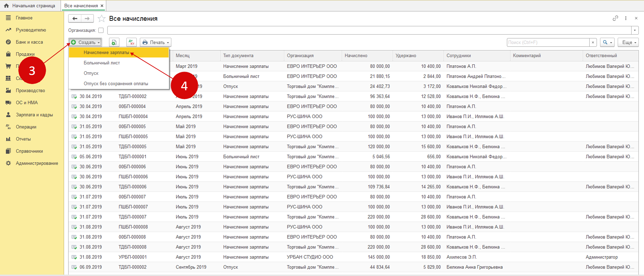The height and width of the screenshot is (276, 644).
Task: Add page to favorites with star icon
Action: pyautogui.click(x=101, y=18)
